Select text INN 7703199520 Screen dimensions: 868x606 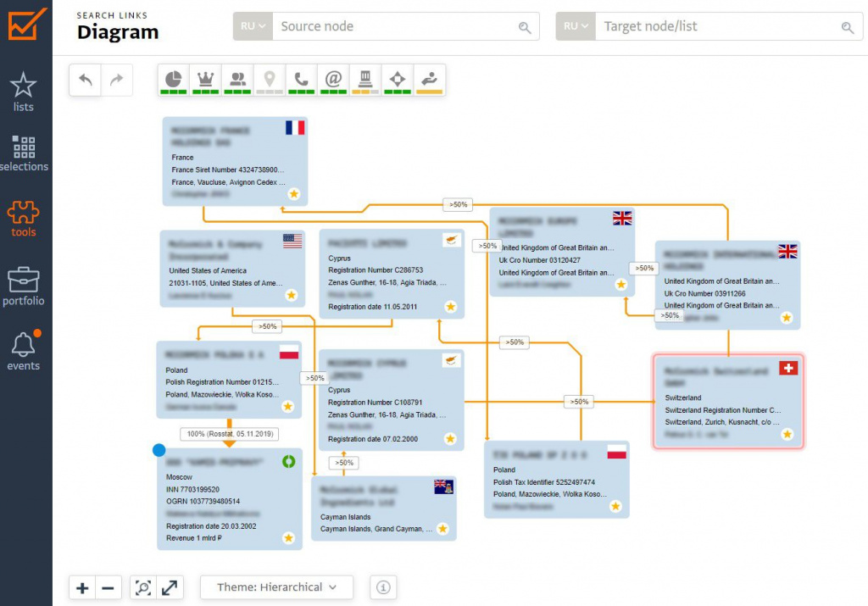192,489
